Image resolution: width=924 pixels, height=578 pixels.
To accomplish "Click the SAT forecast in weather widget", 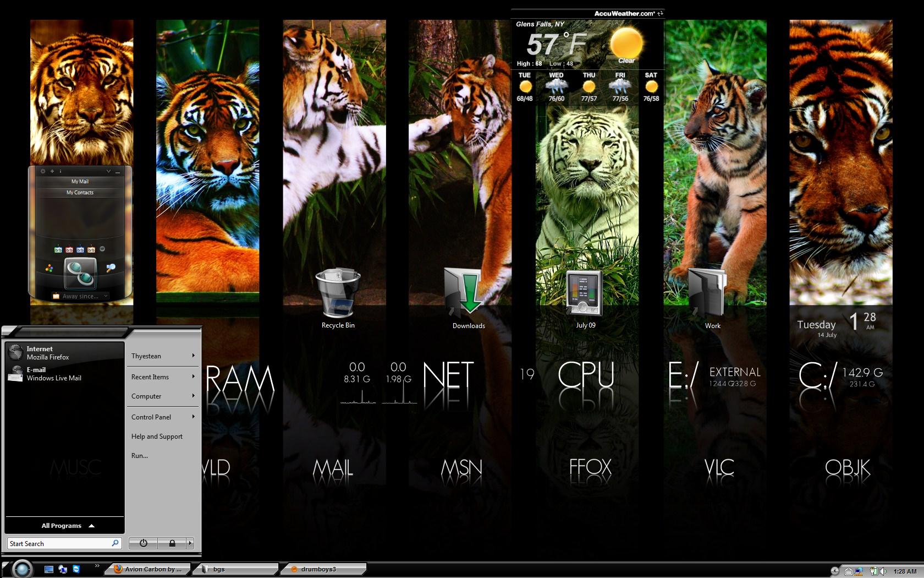I will (x=651, y=87).
